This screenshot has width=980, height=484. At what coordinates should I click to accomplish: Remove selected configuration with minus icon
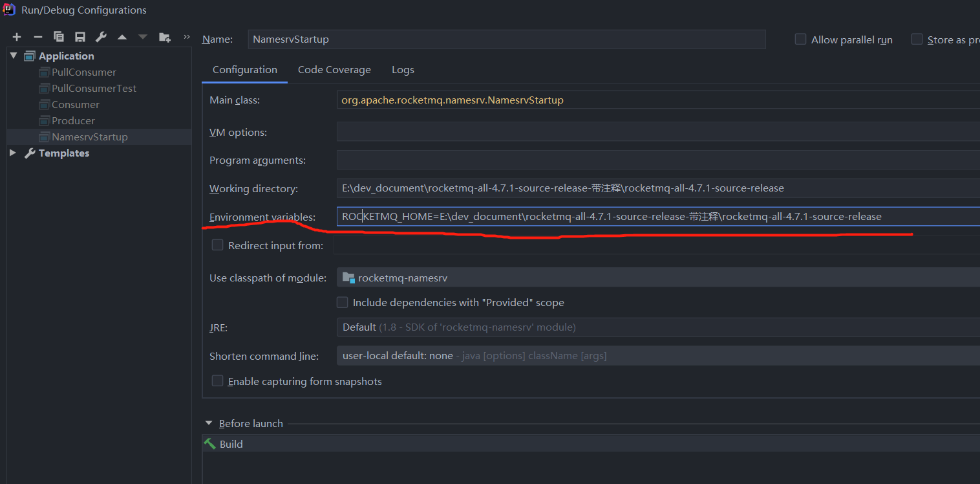pyautogui.click(x=38, y=37)
